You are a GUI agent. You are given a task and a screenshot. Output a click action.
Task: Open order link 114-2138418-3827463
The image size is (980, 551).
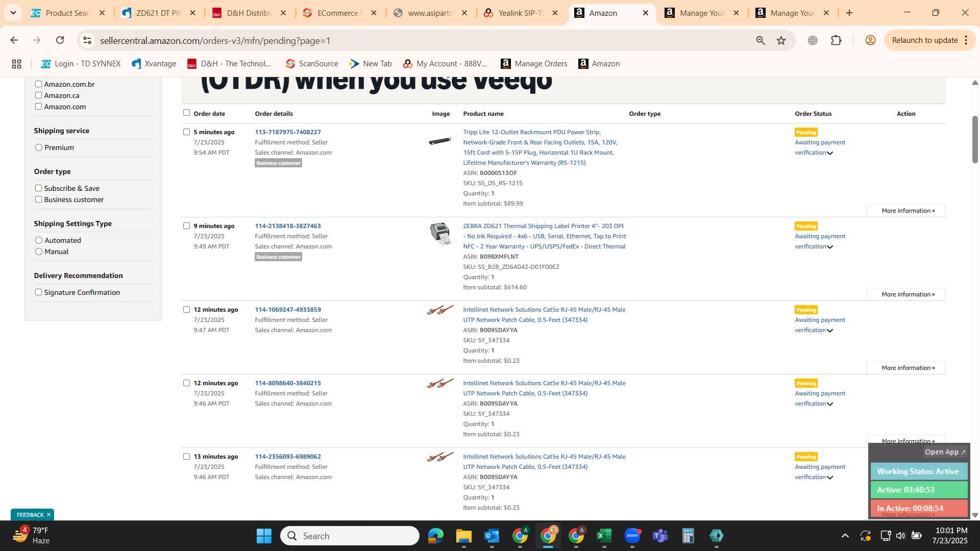click(288, 226)
